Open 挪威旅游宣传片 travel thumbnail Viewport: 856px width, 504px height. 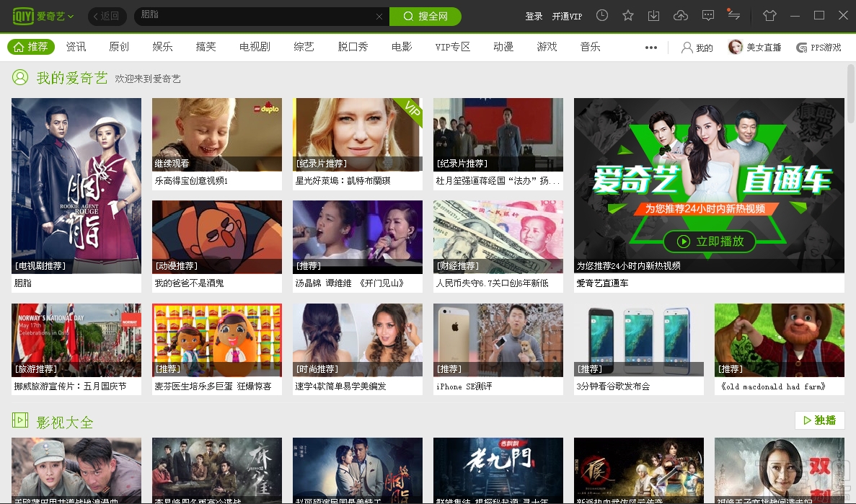(x=76, y=340)
